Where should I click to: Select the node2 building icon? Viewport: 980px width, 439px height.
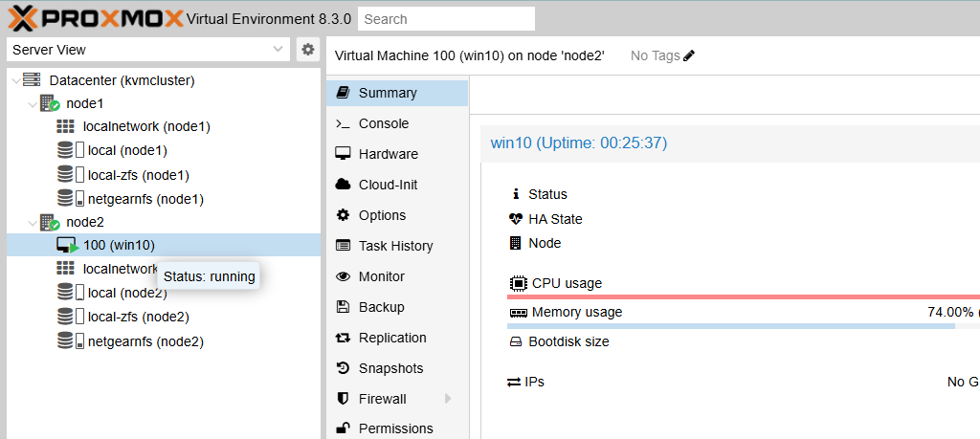tap(50, 222)
